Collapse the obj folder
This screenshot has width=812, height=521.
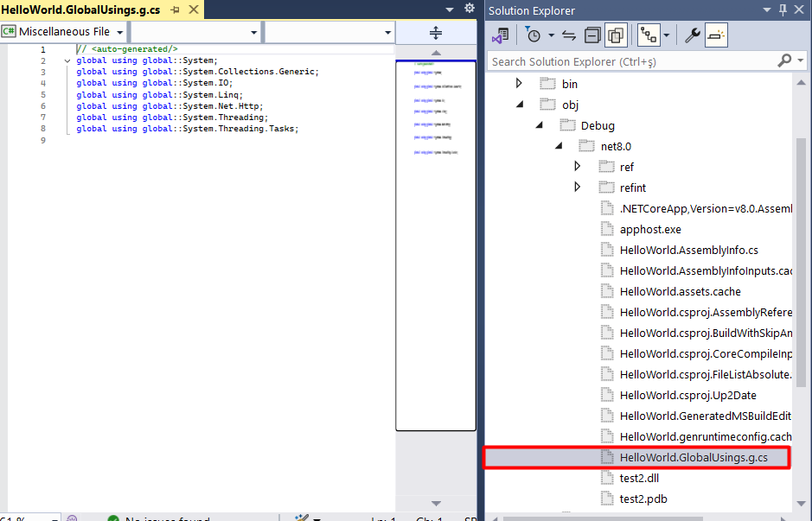(520, 105)
